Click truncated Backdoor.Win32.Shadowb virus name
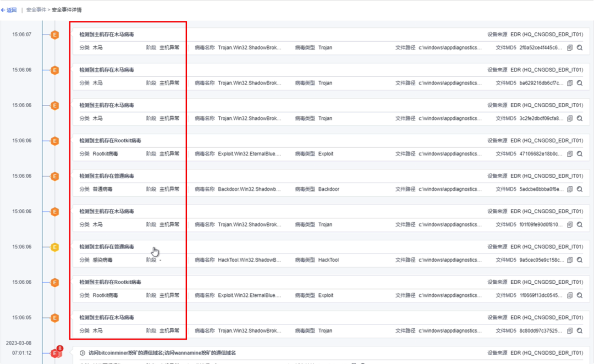This screenshot has height=364, width=594. pyautogui.click(x=249, y=189)
